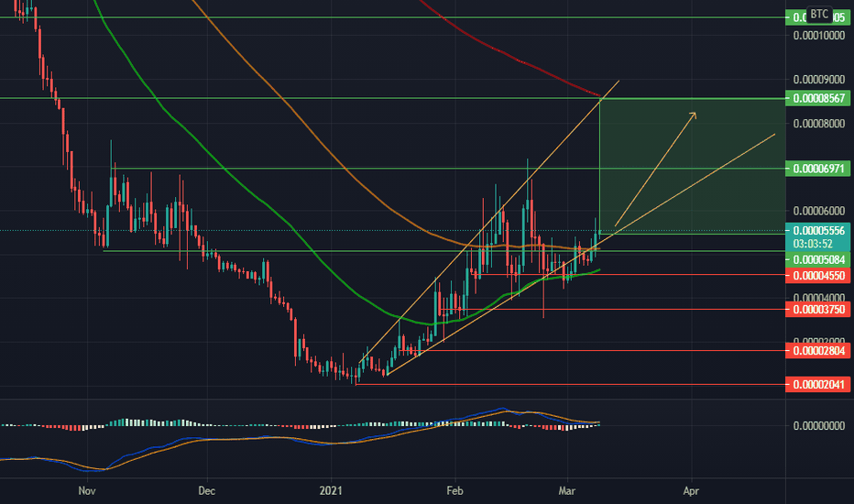This screenshot has width=854, height=504.
Task: Click the BTC currency label
Action: pos(818,14)
